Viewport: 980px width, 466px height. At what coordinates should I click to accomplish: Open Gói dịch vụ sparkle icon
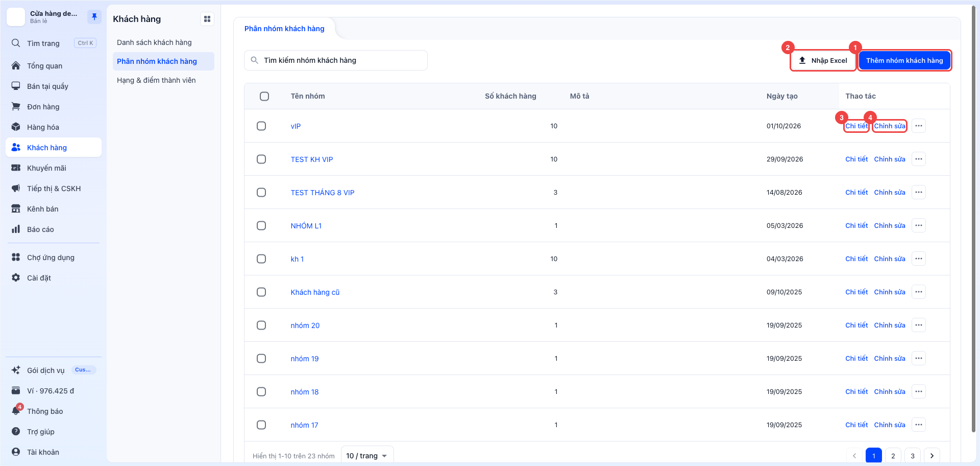click(16, 370)
